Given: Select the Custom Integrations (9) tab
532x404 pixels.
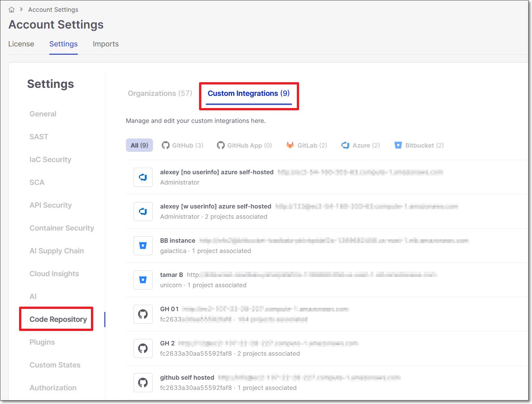Looking at the screenshot, I should click(x=249, y=94).
